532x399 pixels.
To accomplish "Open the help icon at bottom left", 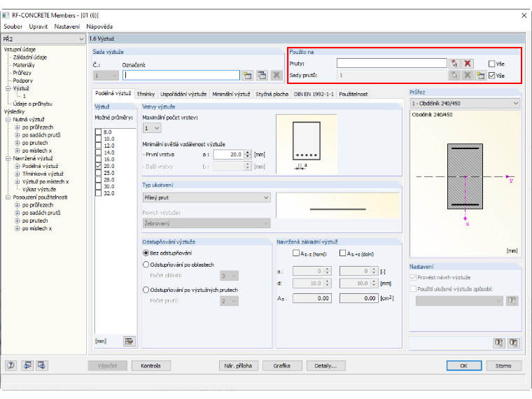I will 11,365.
